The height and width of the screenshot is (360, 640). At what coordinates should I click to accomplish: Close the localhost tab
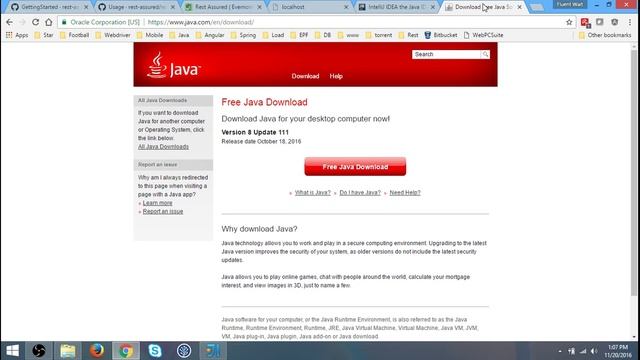[x=346, y=7]
